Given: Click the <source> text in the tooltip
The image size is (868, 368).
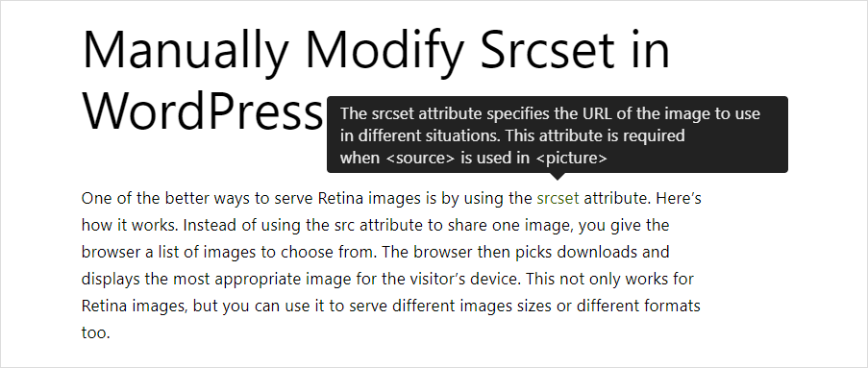Looking at the screenshot, I should (x=420, y=159).
